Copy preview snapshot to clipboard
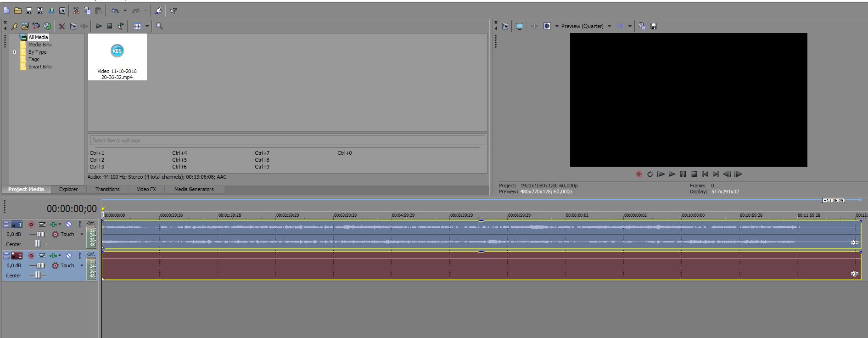868x338 pixels. click(x=642, y=26)
